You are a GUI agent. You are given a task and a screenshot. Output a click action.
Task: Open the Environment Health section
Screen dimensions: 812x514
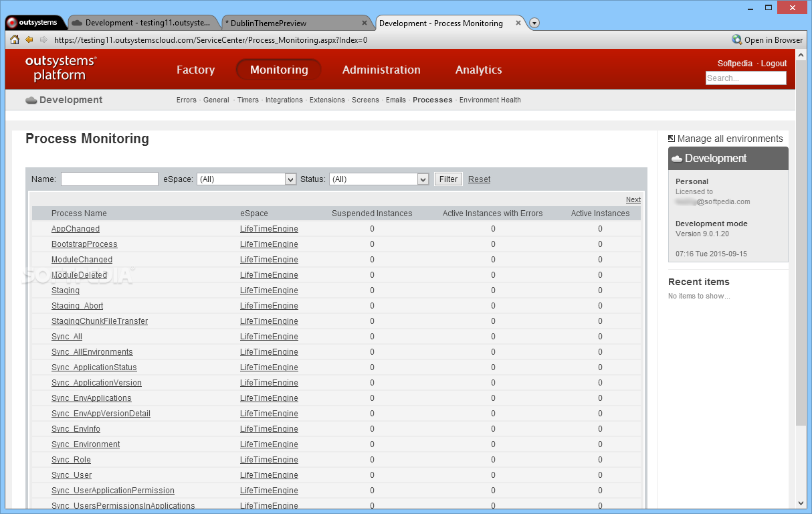point(490,100)
